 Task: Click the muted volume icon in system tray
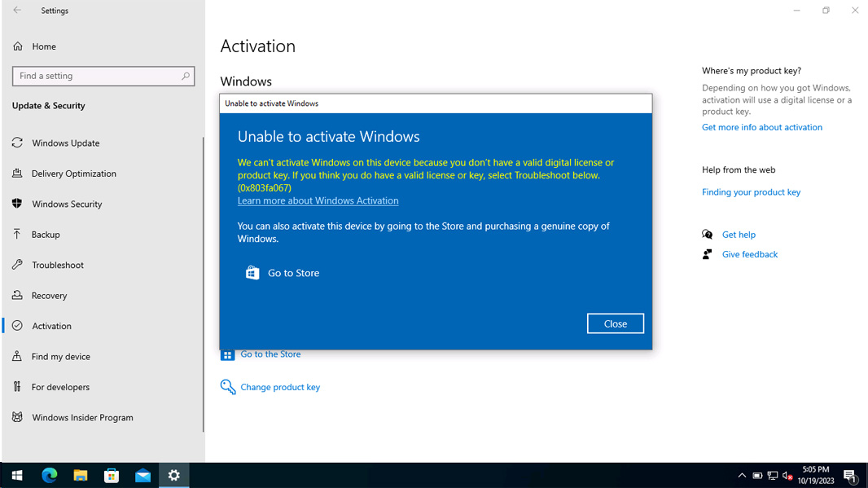tap(787, 475)
